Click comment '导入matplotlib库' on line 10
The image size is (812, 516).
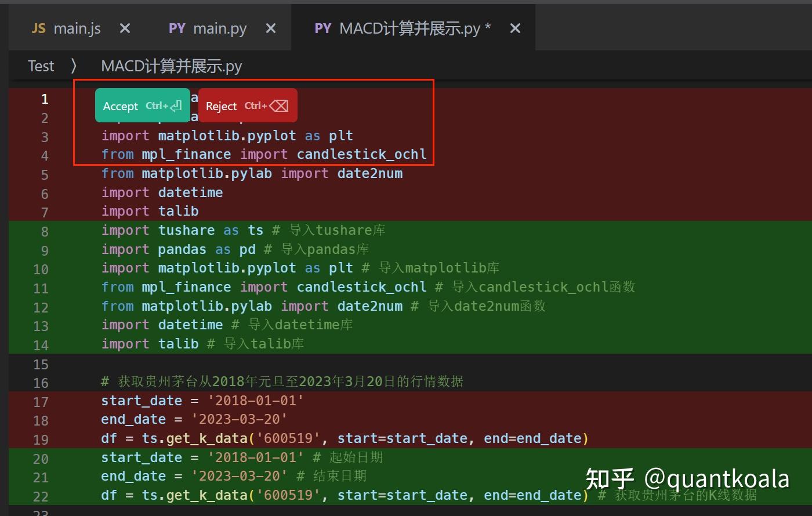pos(439,268)
